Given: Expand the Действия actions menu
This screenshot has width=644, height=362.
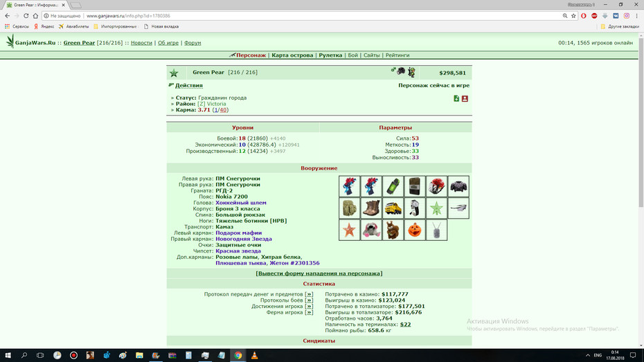Looking at the screenshot, I should click(189, 85).
